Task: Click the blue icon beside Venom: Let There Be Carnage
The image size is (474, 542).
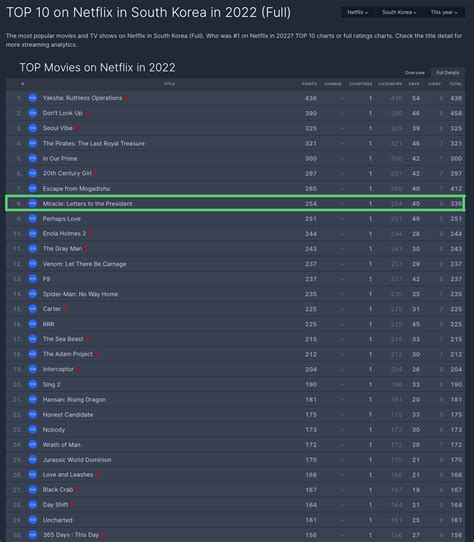Action: coord(32,264)
